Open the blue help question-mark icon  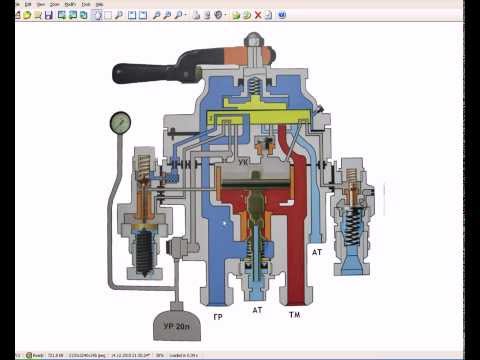pos(282,15)
